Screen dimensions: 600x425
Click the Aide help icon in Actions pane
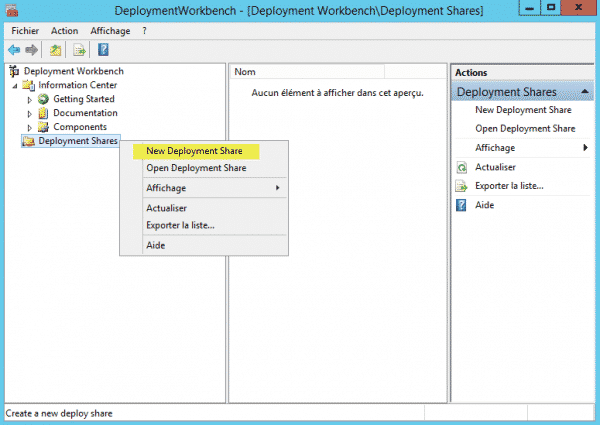[462, 205]
